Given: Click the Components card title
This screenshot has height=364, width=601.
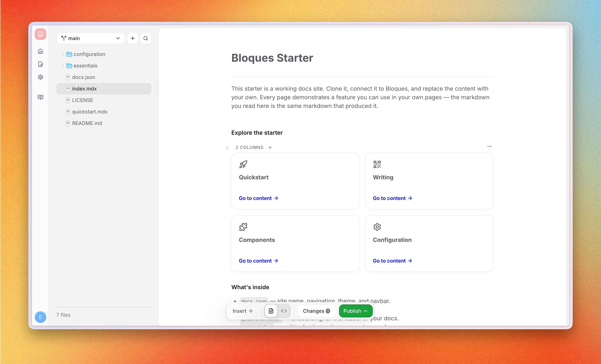Looking at the screenshot, I should coord(257,240).
